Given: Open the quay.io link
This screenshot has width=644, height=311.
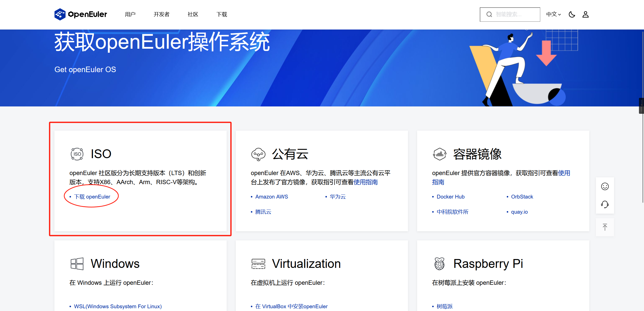Looking at the screenshot, I should [x=519, y=212].
